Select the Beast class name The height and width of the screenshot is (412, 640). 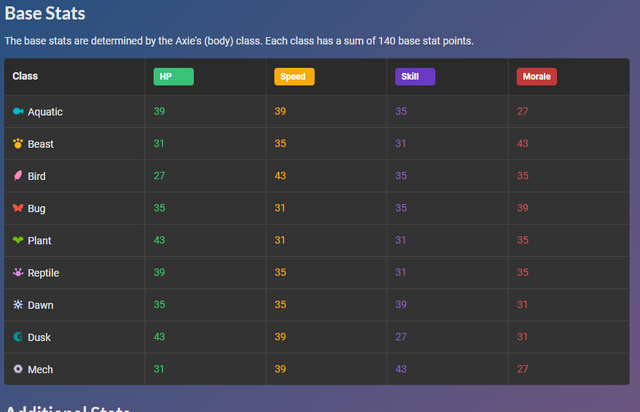coord(41,144)
